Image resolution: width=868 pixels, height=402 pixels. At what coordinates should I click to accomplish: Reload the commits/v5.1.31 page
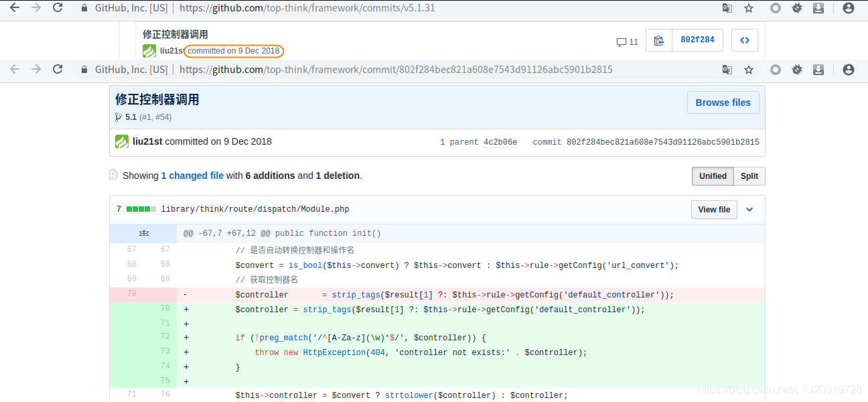[x=58, y=8]
